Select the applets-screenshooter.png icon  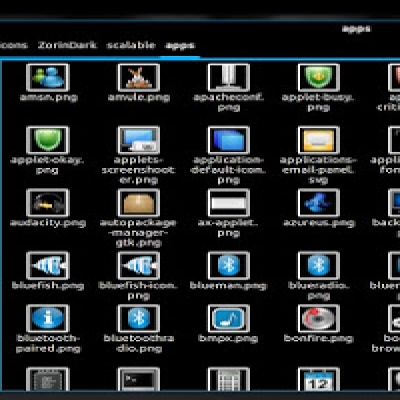(x=138, y=140)
